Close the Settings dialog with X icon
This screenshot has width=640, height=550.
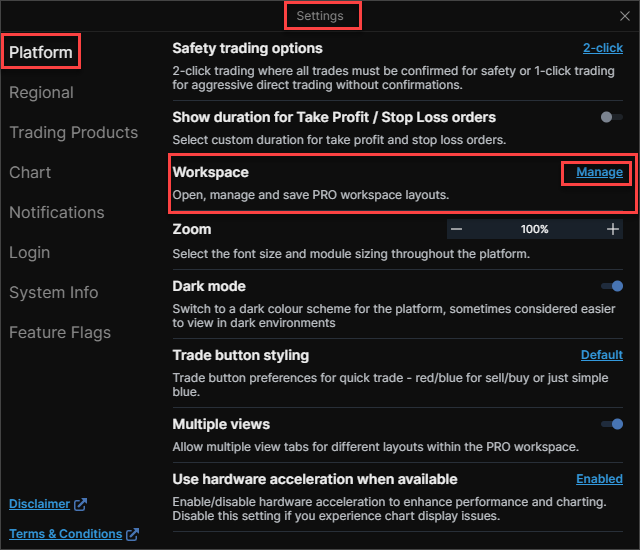625,16
